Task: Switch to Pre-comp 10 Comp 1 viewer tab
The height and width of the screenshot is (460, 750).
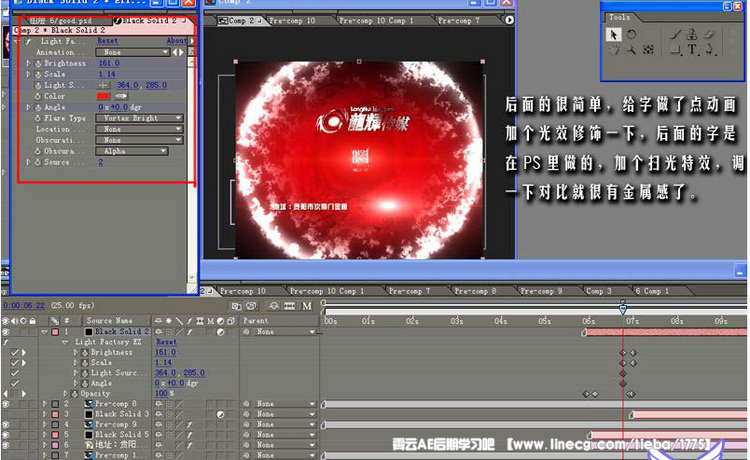Action: point(376,21)
